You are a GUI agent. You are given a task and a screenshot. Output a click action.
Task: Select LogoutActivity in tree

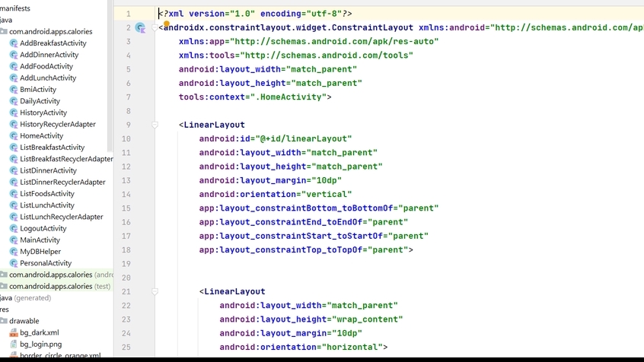pos(43,228)
